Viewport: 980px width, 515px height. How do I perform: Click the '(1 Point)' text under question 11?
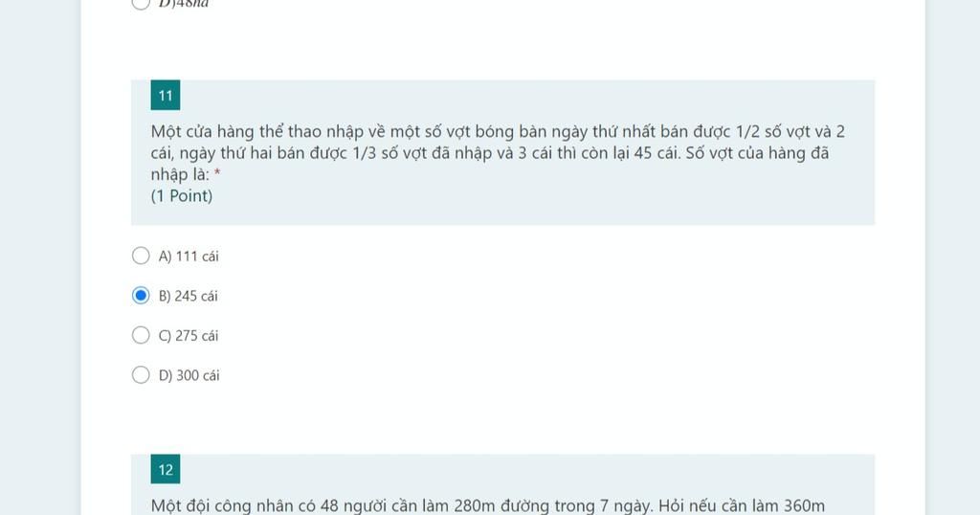click(182, 195)
